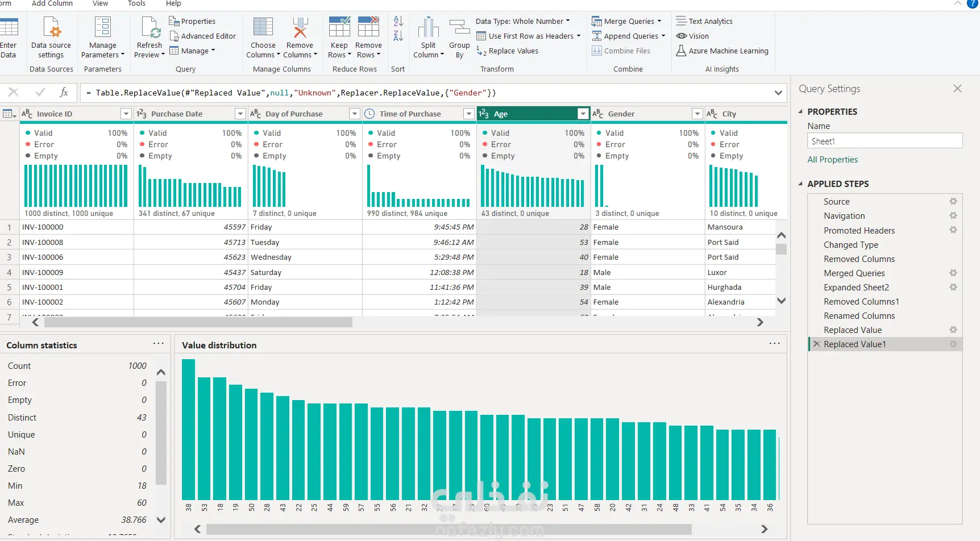
Task: Open the Add Column ribbon tab
Action: click(52, 3)
